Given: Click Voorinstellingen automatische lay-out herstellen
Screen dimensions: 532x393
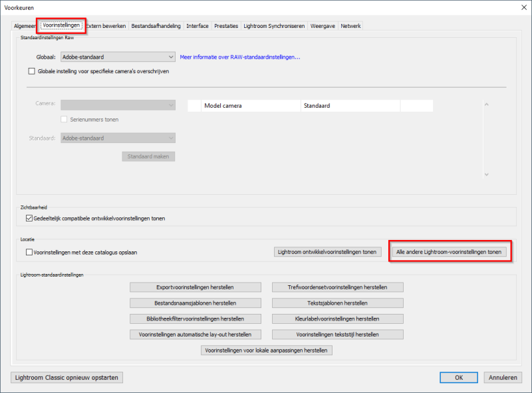Looking at the screenshot, I should point(195,334).
